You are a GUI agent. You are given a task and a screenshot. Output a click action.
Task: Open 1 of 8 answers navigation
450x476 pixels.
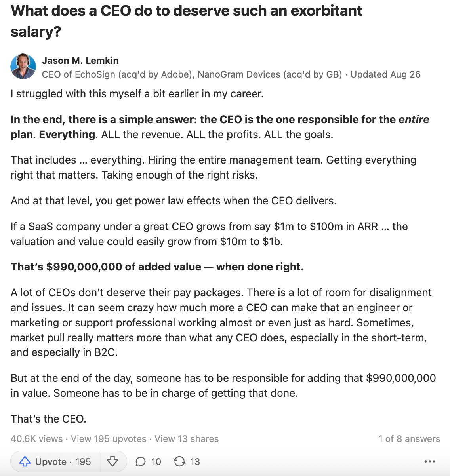click(x=410, y=438)
